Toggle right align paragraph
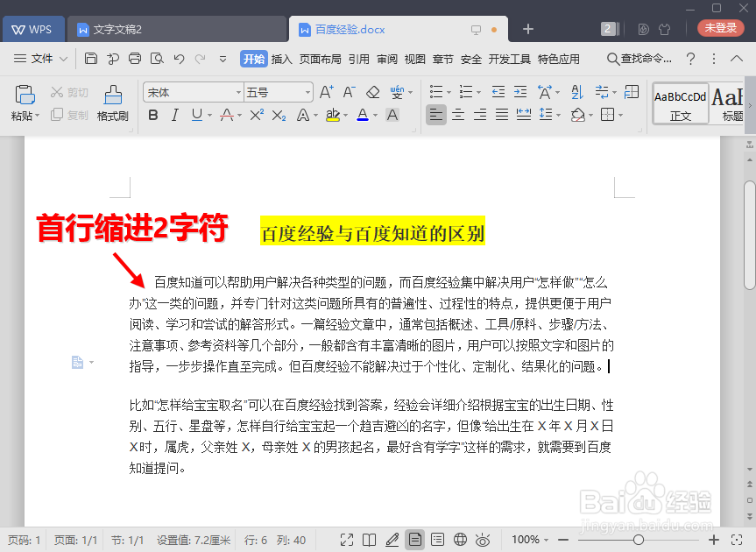The image size is (756, 552). pos(480,115)
